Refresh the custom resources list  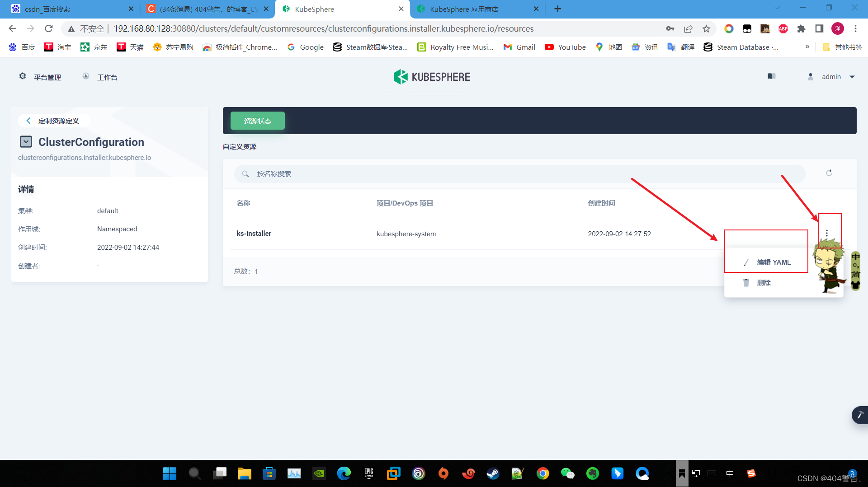click(829, 173)
